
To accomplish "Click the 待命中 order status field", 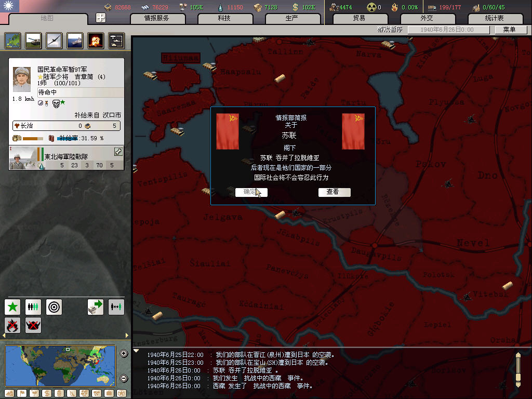I will coord(81,92).
